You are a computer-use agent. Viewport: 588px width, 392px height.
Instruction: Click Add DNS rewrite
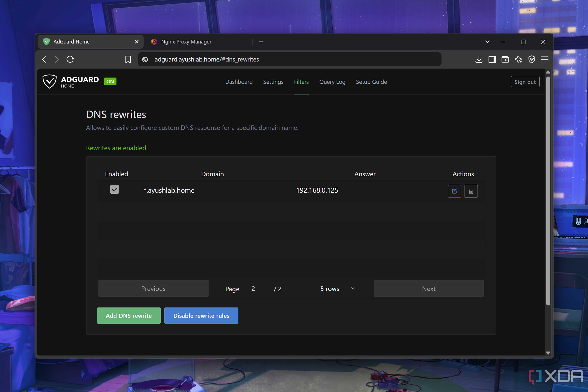click(129, 316)
